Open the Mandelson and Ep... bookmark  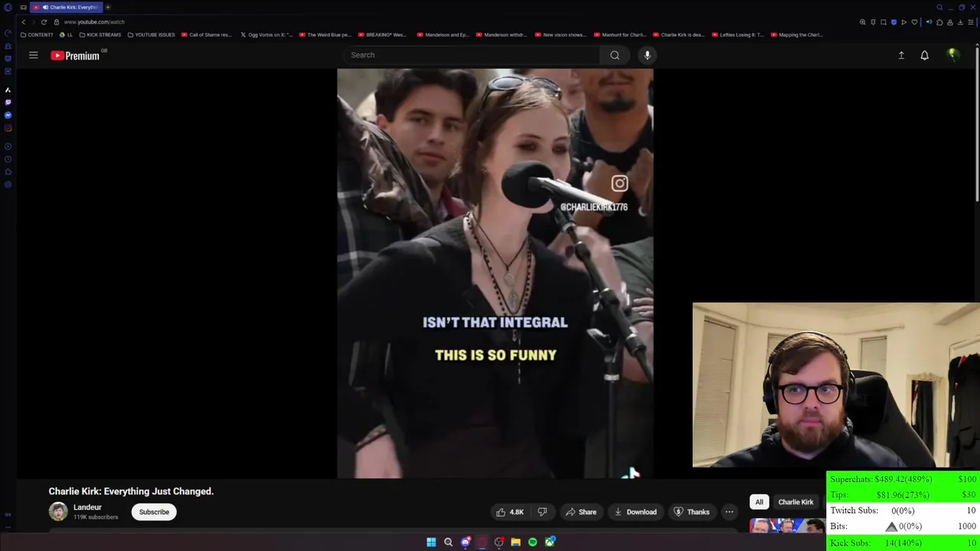(443, 34)
